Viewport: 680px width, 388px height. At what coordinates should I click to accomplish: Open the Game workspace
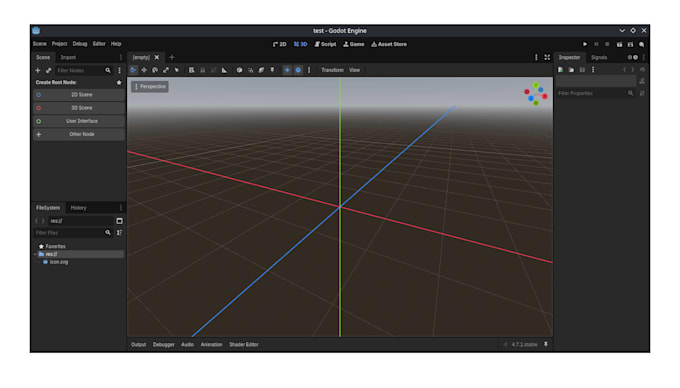(x=353, y=44)
